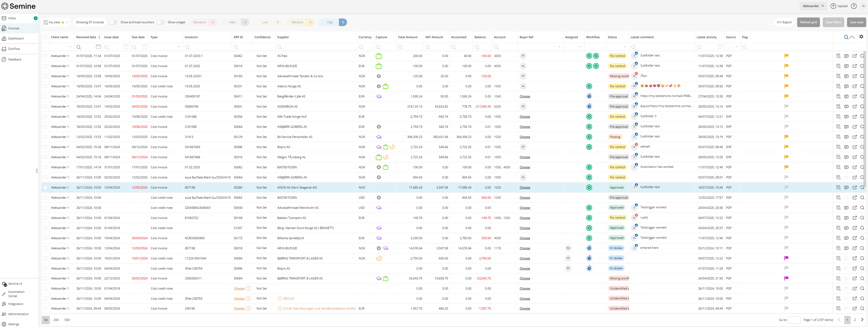Image resolution: width=868 pixels, height=327 pixels.
Task: Enable the Show widget switch
Action: 161,22
